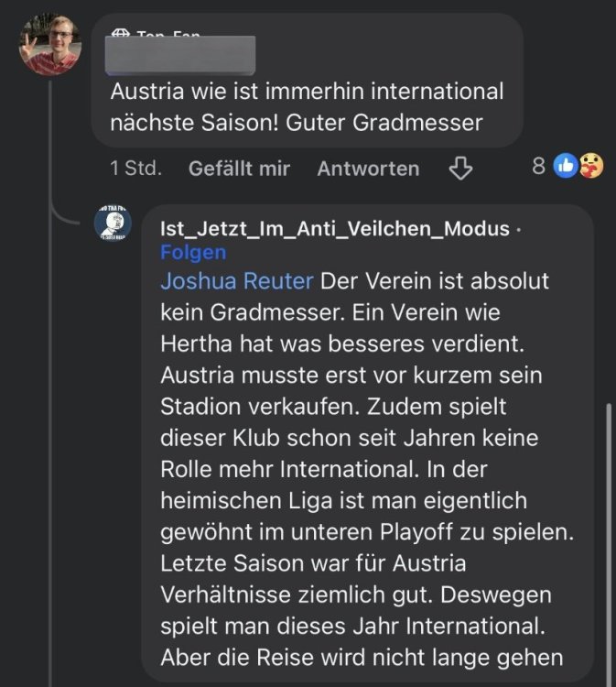The height and width of the screenshot is (687, 616).
Task: Click the "1 Std." timestamp
Action: click(135, 169)
